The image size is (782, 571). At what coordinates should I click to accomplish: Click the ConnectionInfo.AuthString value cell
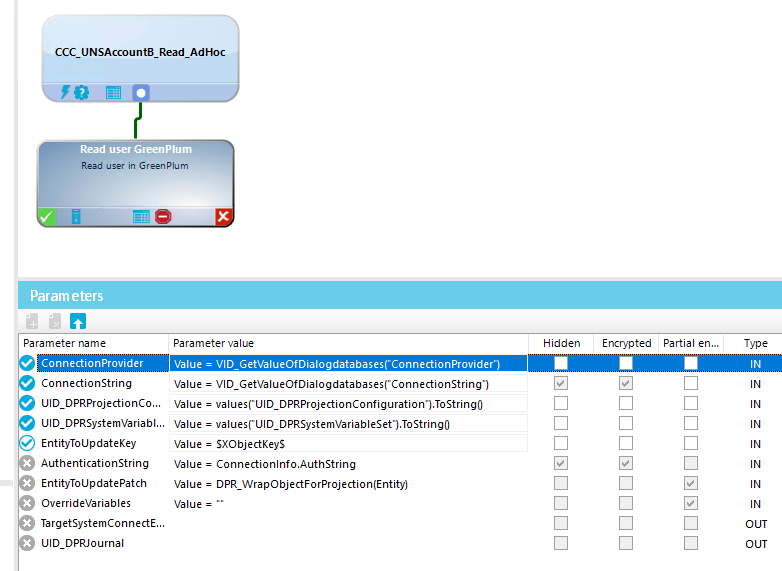tap(348, 463)
